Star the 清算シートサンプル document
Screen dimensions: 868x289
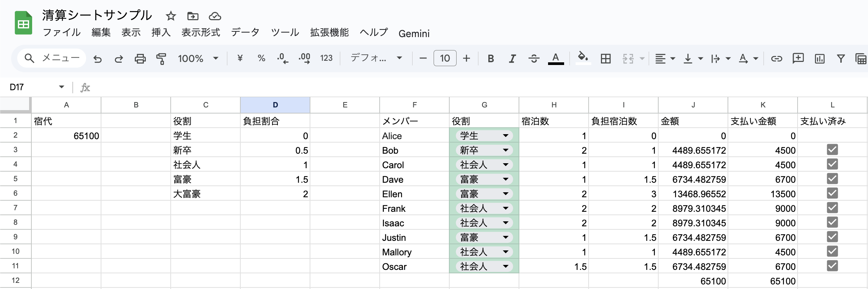pos(171,16)
